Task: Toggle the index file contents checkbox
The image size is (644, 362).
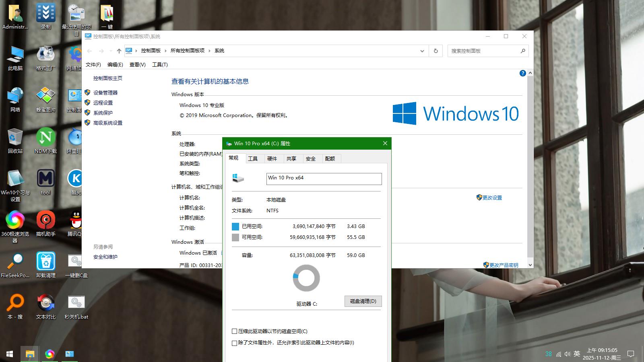Action: pos(234,343)
